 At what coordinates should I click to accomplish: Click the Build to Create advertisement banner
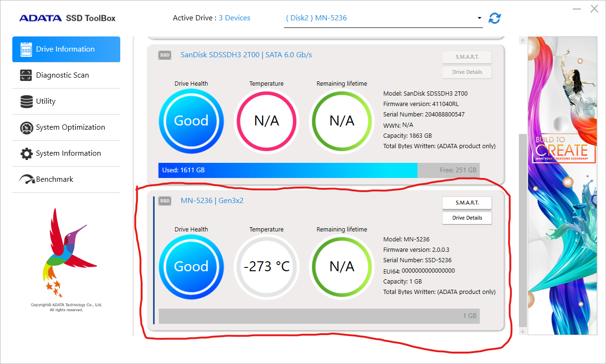(x=562, y=186)
